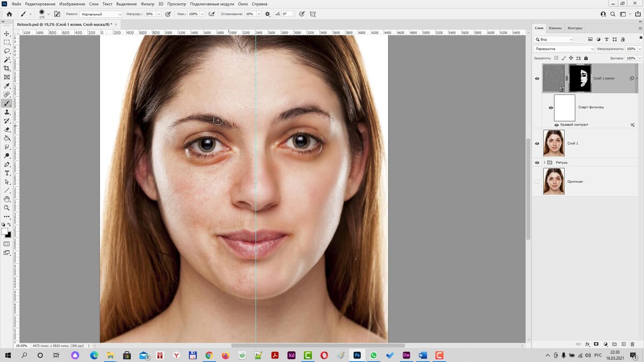
Task: Hide the Смарт-фильтры eye icon
Action: coord(551,107)
